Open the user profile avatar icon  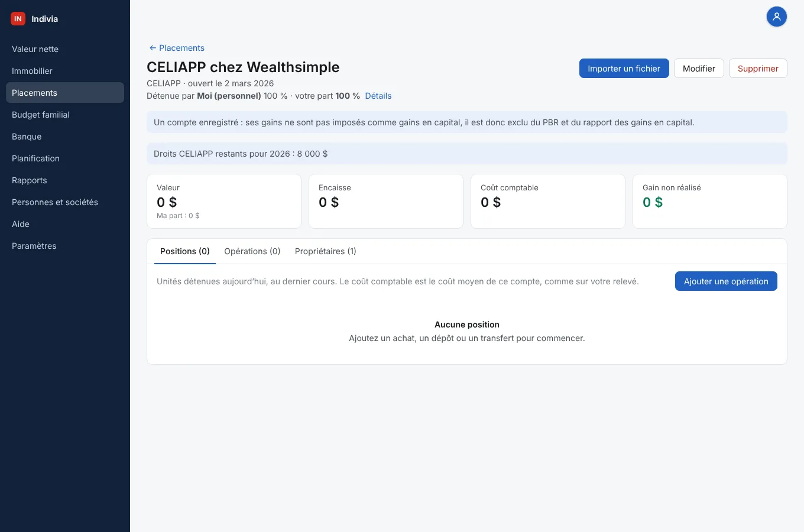point(777,17)
